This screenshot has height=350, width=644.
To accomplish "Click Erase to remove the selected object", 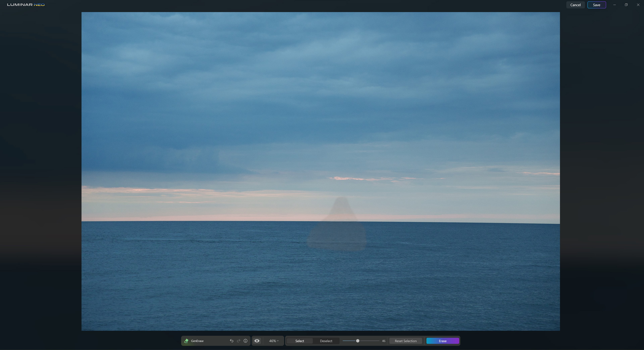I will (x=442, y=341).
